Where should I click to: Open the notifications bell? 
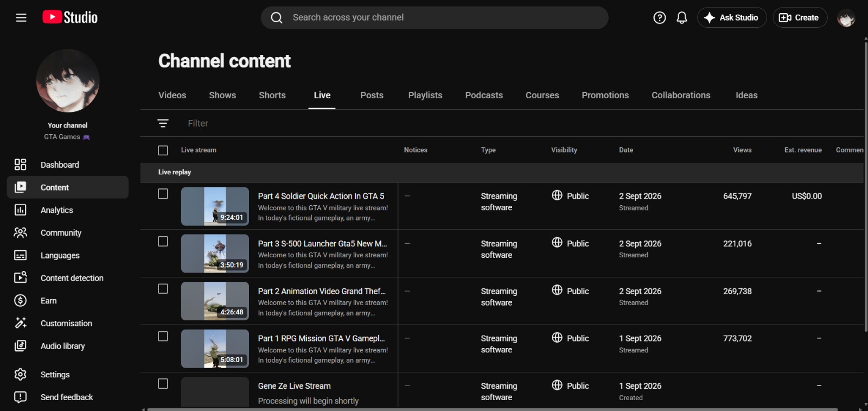click(x=682, y=18)
